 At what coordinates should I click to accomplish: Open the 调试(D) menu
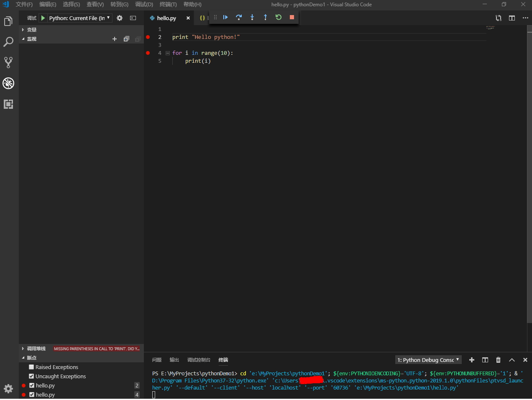coord(144,4)
